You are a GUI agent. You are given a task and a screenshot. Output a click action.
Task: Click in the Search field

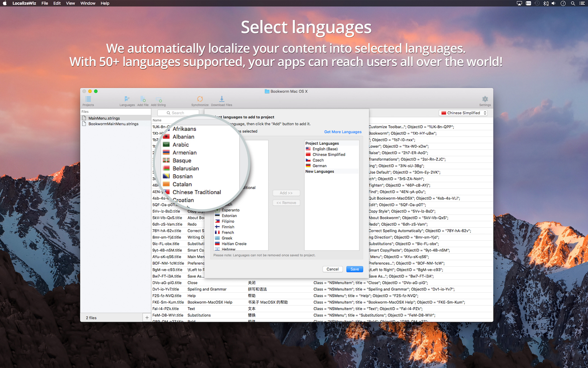point(178,113)
